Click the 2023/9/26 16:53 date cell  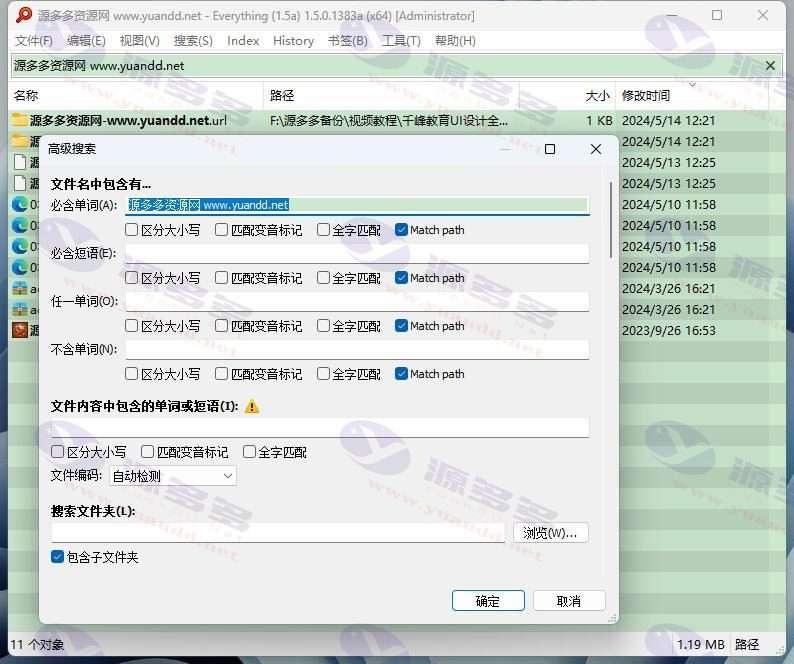tap(668, 330)
